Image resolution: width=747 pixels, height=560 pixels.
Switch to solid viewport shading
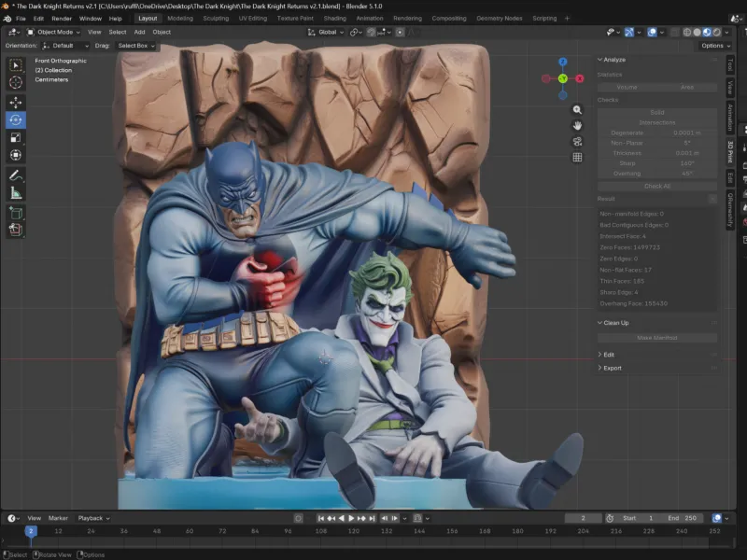pyautogui.click(x=697, y=32)
